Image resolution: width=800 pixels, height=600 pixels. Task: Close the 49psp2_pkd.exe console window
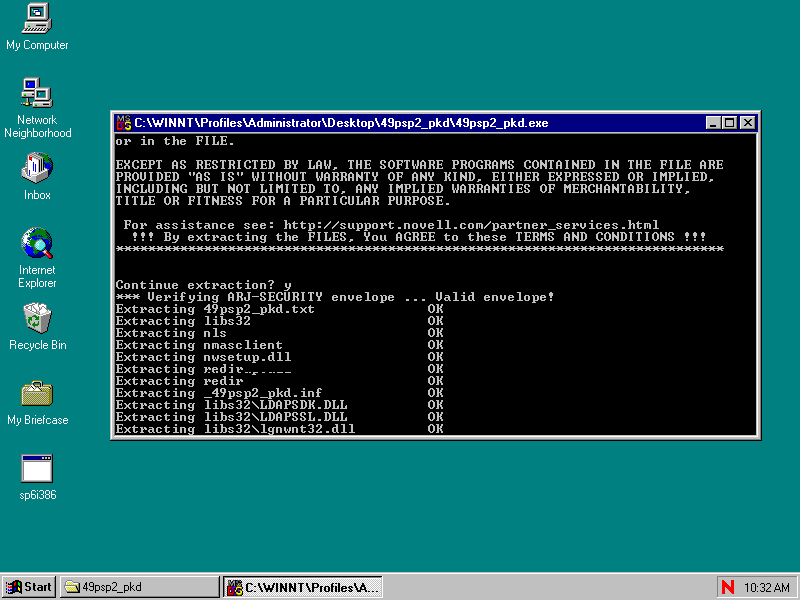coord(747,123)
